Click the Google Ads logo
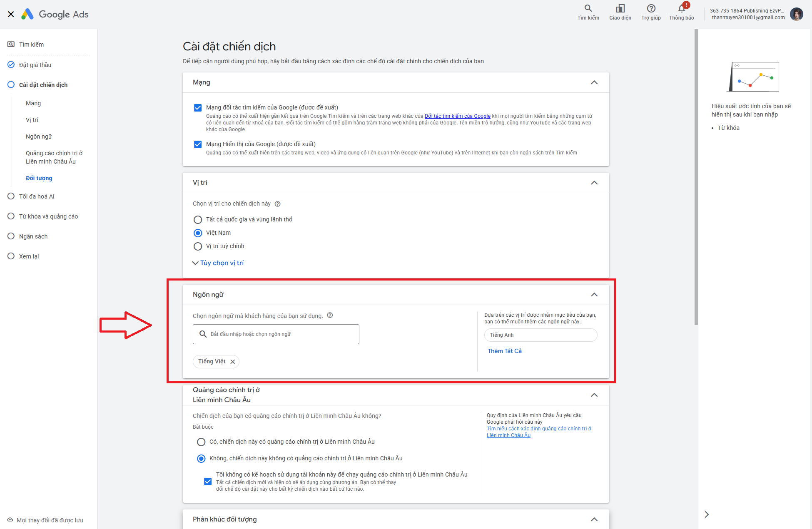This screenshot has width=812, height=529. pyautogui.click(x=55, y=14)
